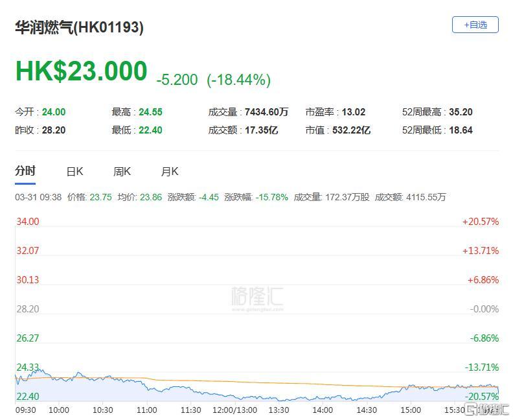Add stock with the +自选 button
This screenshot has width=513, height=420.
point(475,25)
